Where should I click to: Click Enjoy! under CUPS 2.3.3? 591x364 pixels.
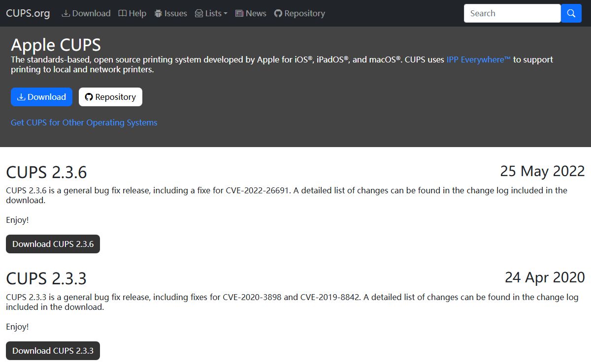tap(17, 327)
